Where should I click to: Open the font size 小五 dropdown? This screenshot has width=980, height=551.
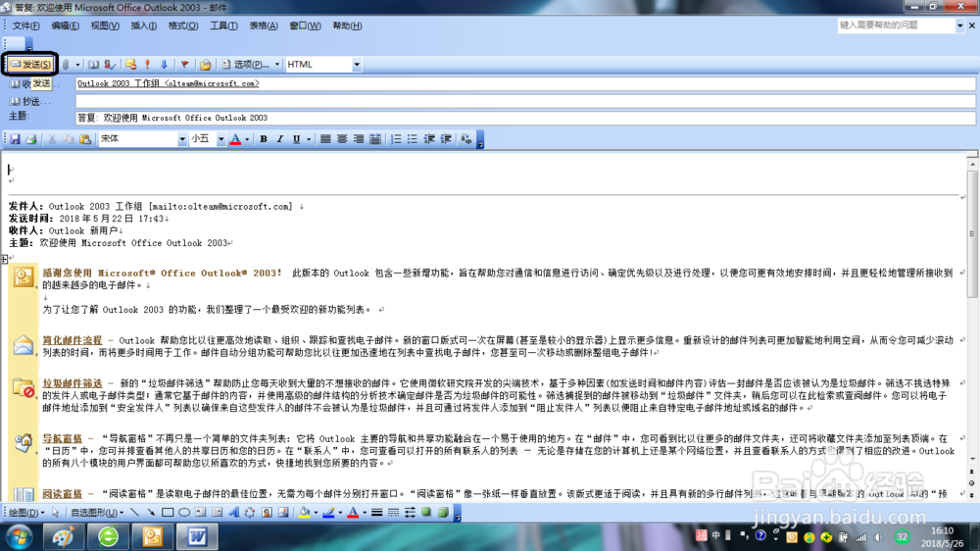(x=220, y=139)
